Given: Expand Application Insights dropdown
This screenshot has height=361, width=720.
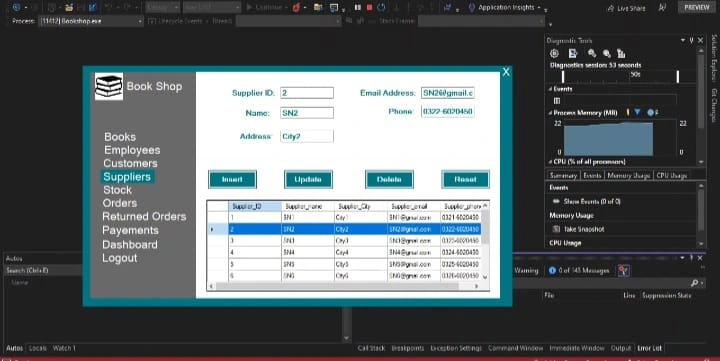Looking at the screenshot, I should coord(539,8).
